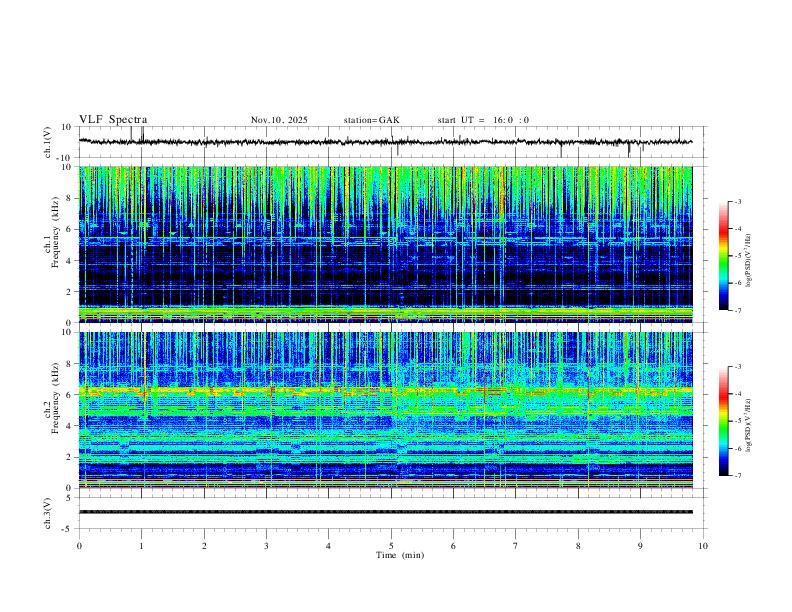Click the 'station=GAK' label
Viewport: 792px width, 612px height.
coord(372,120)
